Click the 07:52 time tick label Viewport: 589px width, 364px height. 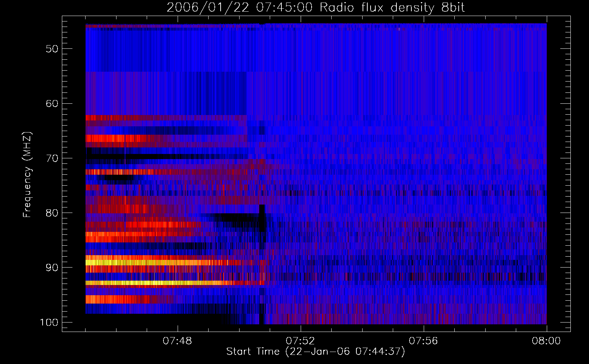(x=300, y=341)
